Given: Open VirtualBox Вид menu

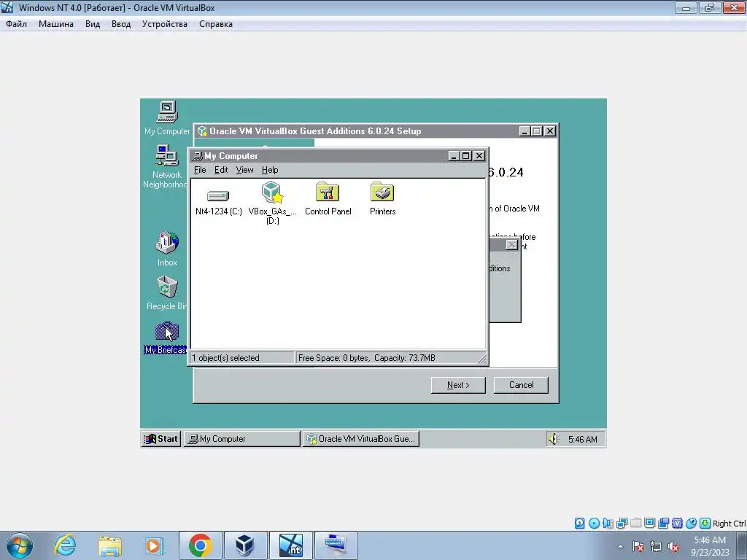Looking at the screenshot, I should click(x=93, y=24).
